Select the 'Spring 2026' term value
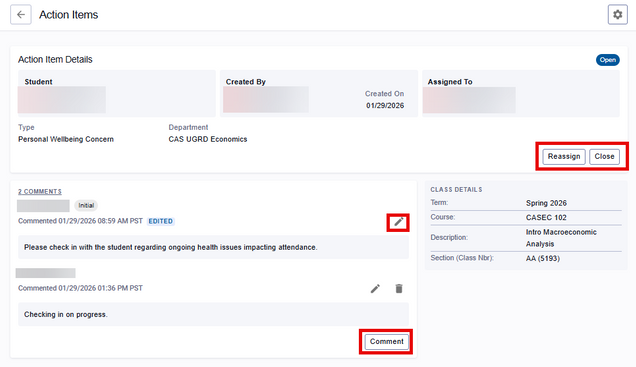636x367 pixels. 546,203
